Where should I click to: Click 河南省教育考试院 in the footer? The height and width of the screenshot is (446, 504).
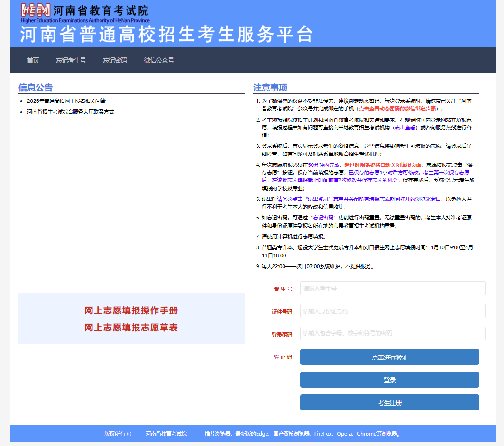point(166,434)
